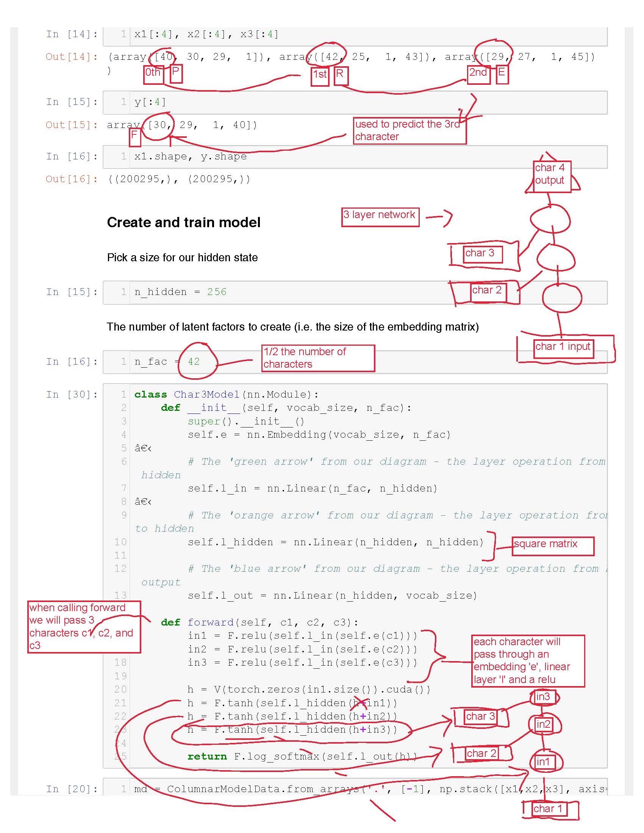644x833 pixels.
Task: Select the 'when calling forward' annotation note
Action: tap(84, 627)
